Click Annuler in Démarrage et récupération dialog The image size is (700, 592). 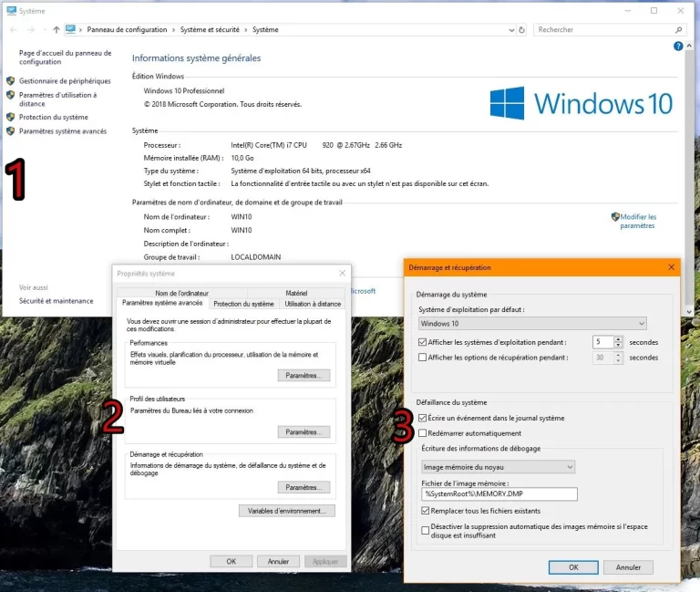point(628,567)
